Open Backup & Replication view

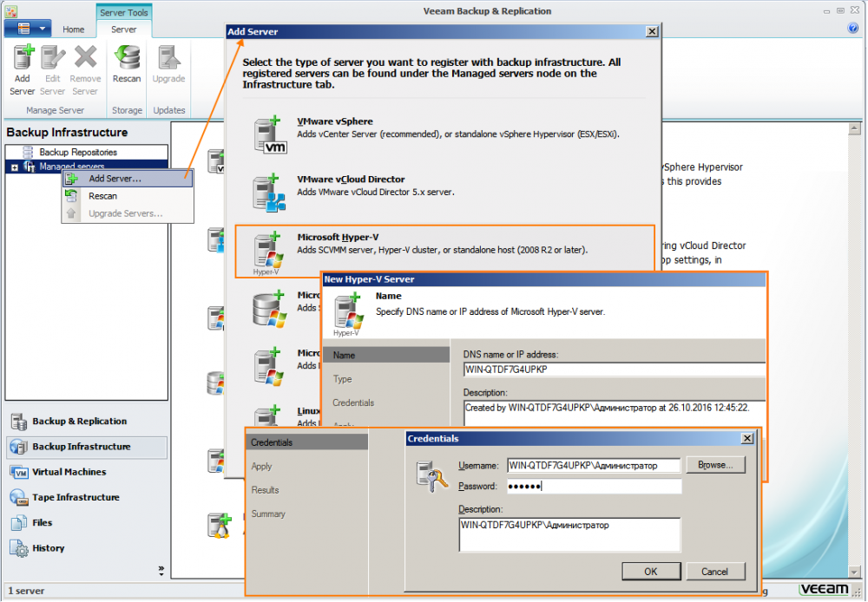[87, 422]
